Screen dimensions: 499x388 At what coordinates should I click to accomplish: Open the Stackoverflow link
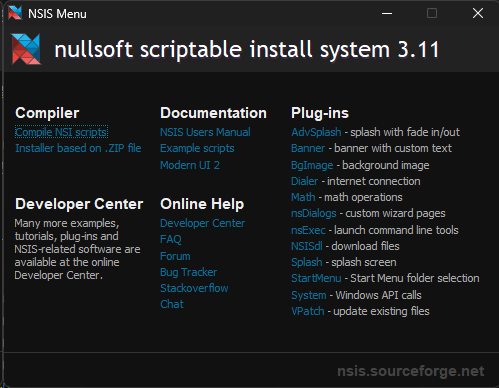click(194, 288)
